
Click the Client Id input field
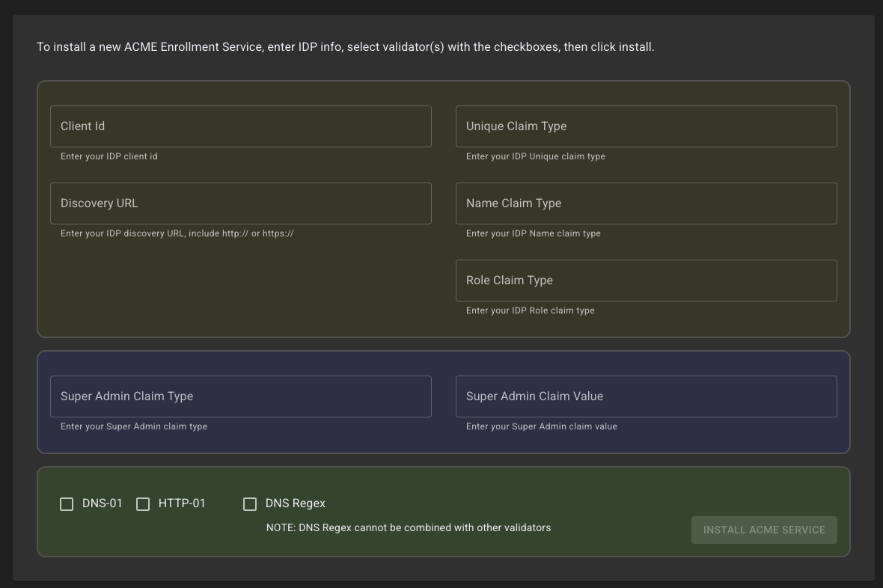(x=240, y=126)
